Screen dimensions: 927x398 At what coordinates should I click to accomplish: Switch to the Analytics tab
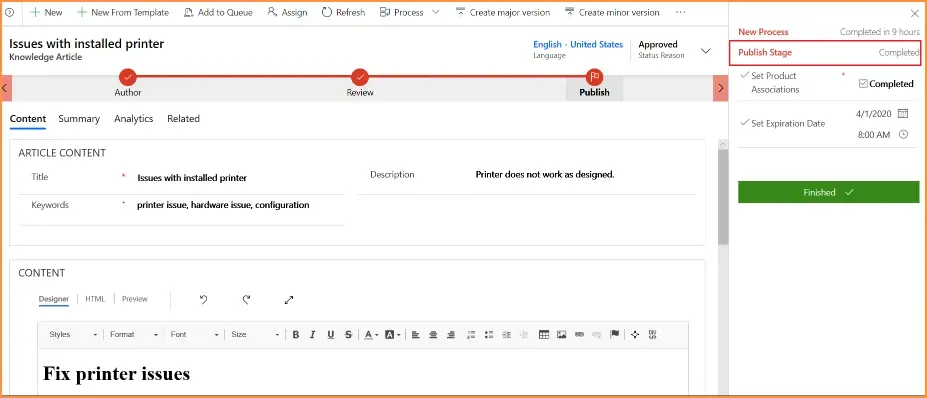coord(134,119)
